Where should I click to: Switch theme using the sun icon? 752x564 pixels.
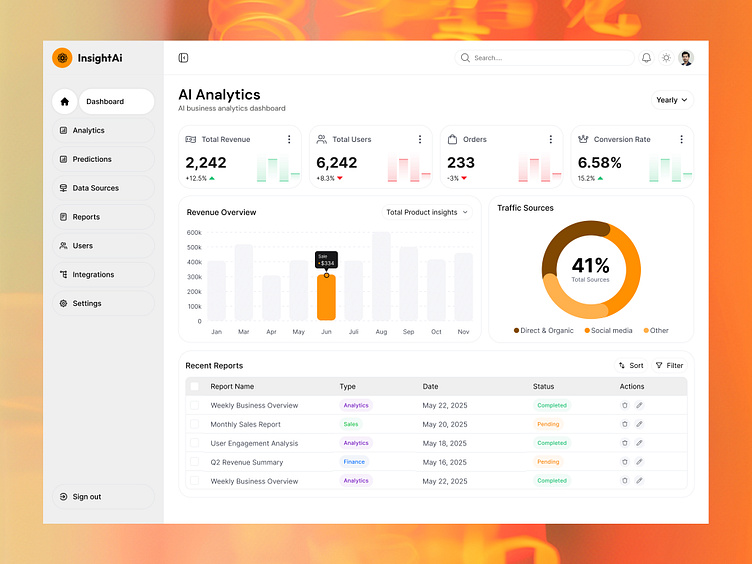click(666, 58)
